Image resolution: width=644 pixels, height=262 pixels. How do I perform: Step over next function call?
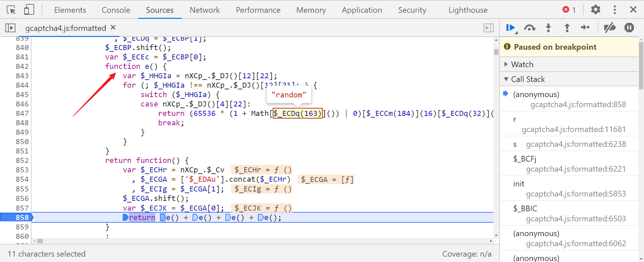click(530, 28)
